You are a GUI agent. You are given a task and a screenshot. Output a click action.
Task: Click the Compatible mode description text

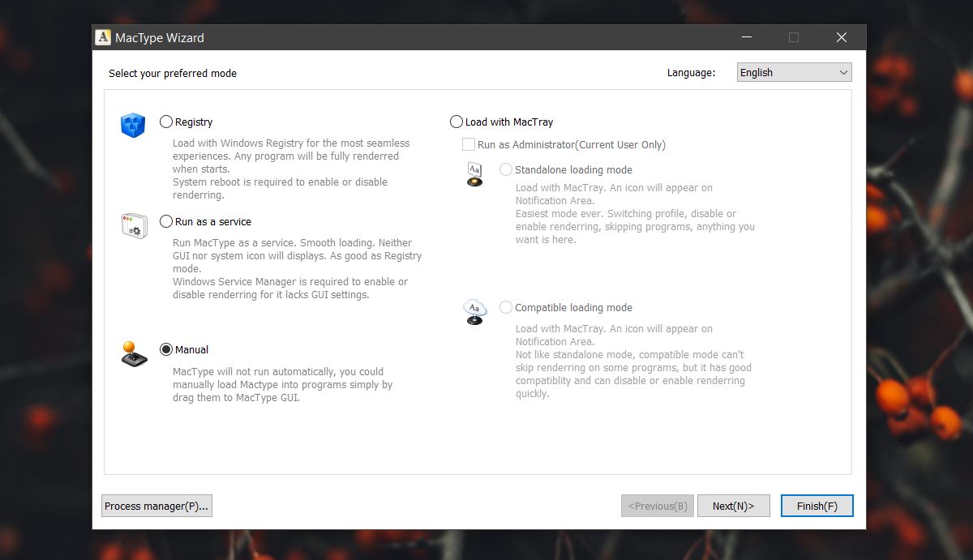(633, 361)
